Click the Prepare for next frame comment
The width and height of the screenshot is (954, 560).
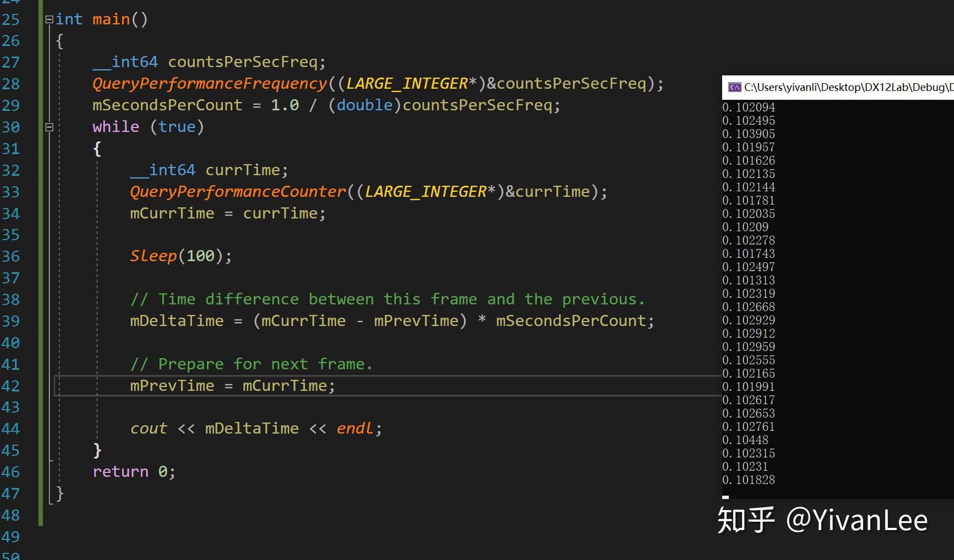coord(251,364)
